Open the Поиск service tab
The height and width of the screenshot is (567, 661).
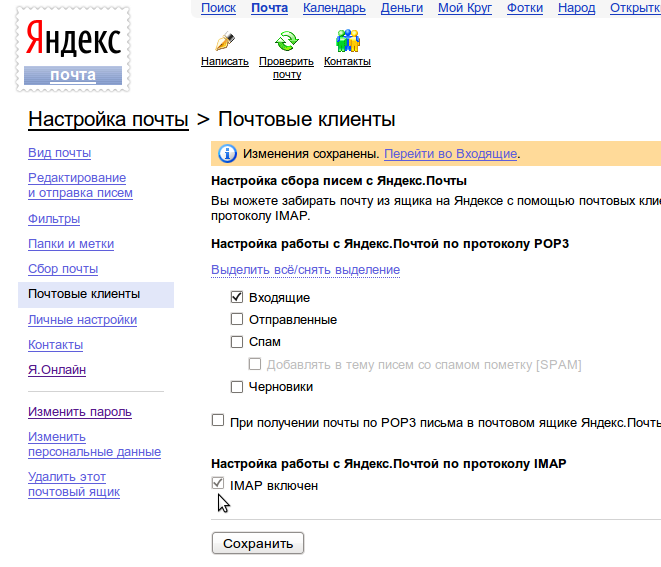click(x=218, y=8)
